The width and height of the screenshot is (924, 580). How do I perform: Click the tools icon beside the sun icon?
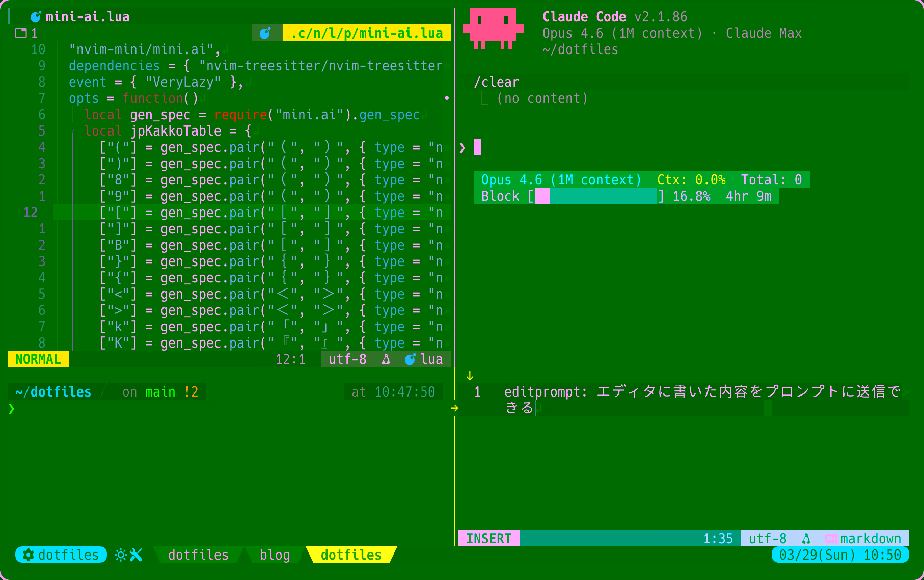pos(135,555)
